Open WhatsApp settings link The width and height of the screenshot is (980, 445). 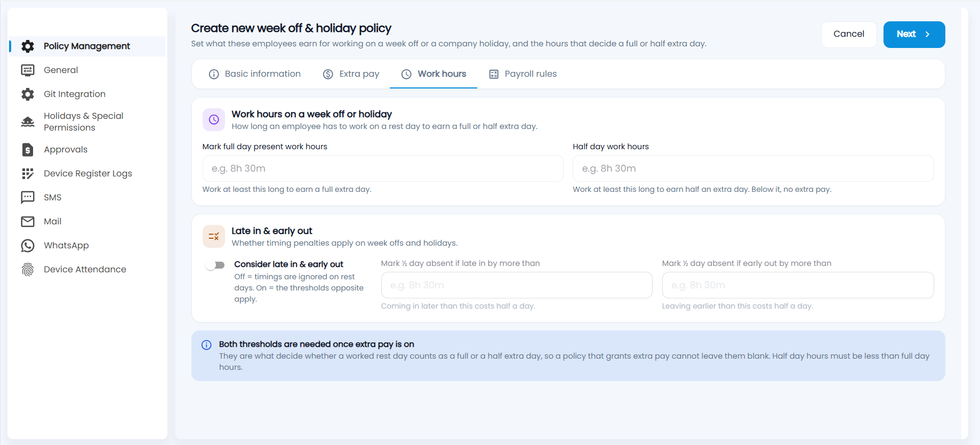click(x=87, y=246)
